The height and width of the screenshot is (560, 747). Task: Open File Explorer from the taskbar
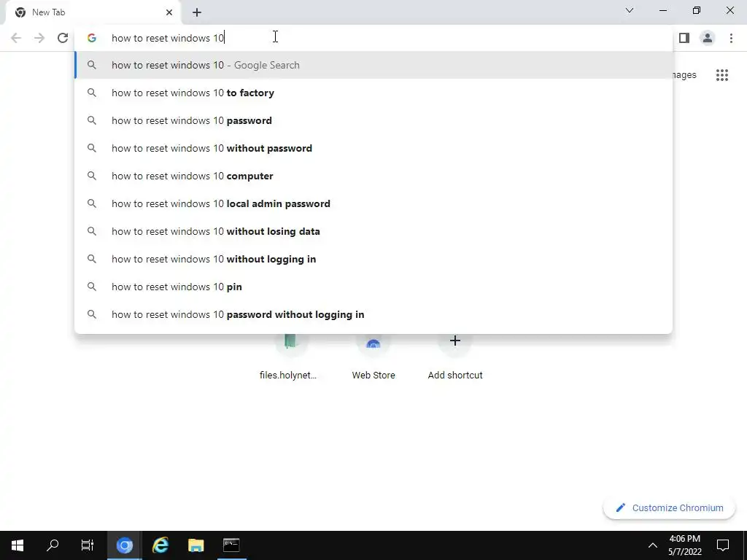[196, 545]
